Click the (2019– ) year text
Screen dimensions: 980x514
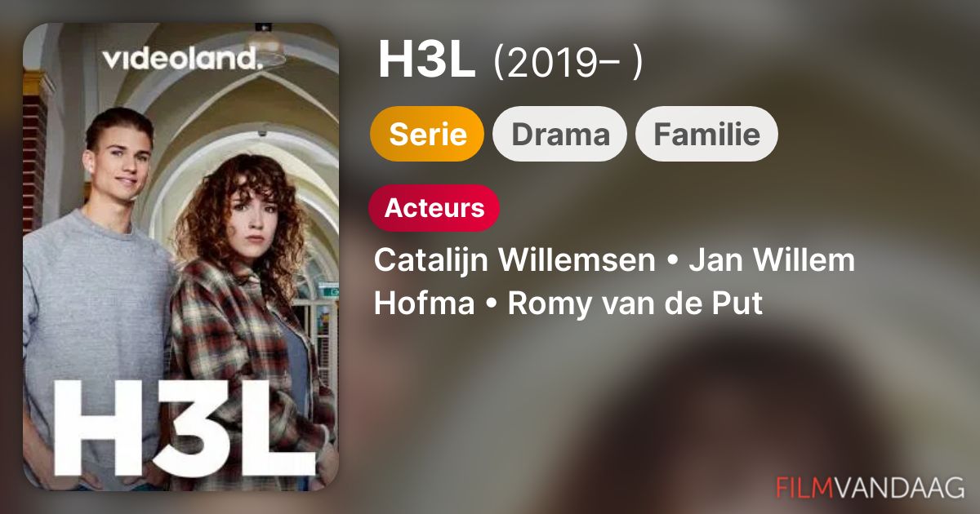568,64
